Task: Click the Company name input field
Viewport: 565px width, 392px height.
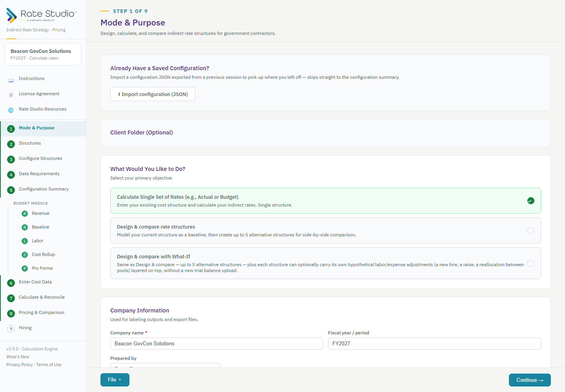Action: click(x=217, y=343)
